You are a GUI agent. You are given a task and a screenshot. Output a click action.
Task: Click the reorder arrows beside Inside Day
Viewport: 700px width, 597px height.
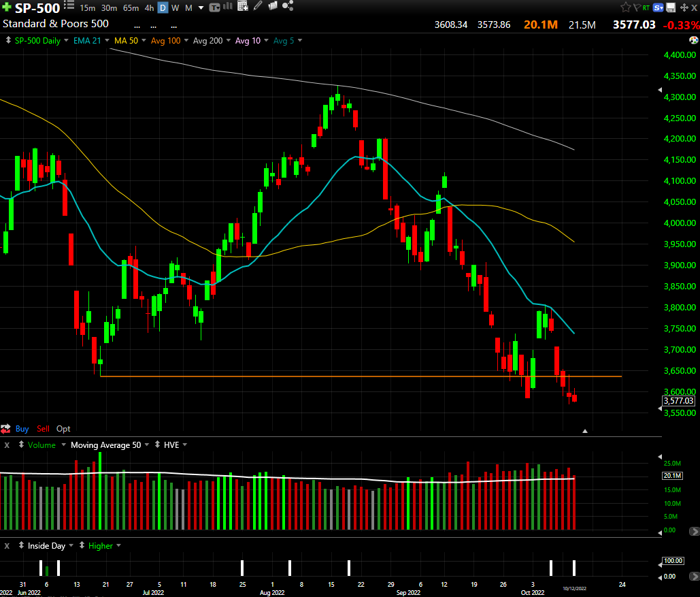(x=21, y=545)
